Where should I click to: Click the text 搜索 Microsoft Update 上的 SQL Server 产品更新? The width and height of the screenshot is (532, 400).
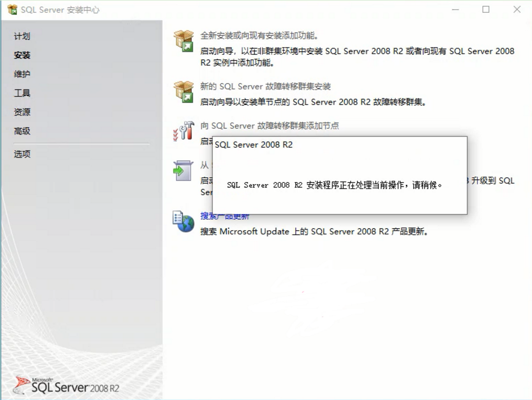tap(314, 232)
